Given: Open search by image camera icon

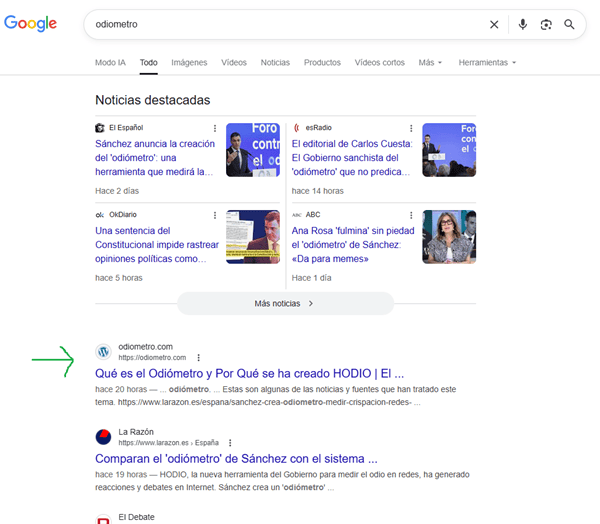Looking at the screenshot, I should [546, 24].
